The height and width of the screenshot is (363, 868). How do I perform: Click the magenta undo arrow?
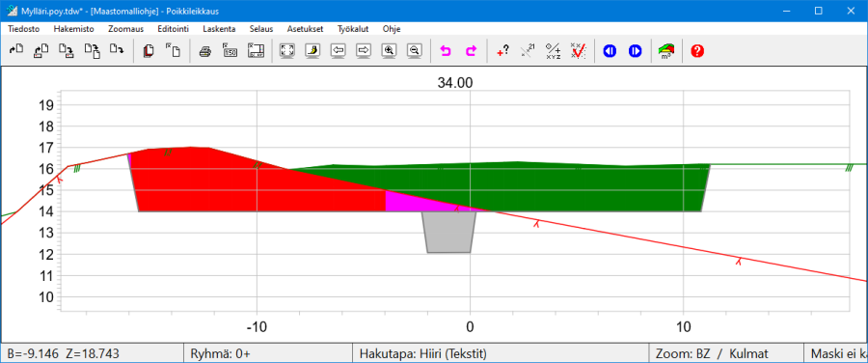tap(446, 51)
